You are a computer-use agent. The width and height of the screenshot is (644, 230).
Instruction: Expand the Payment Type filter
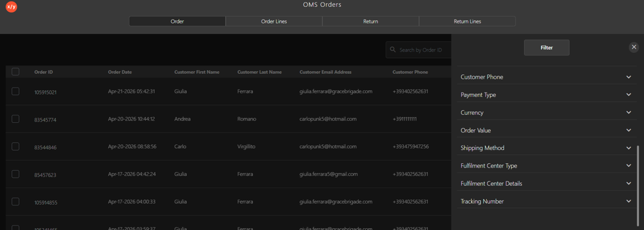coord(547,95)
